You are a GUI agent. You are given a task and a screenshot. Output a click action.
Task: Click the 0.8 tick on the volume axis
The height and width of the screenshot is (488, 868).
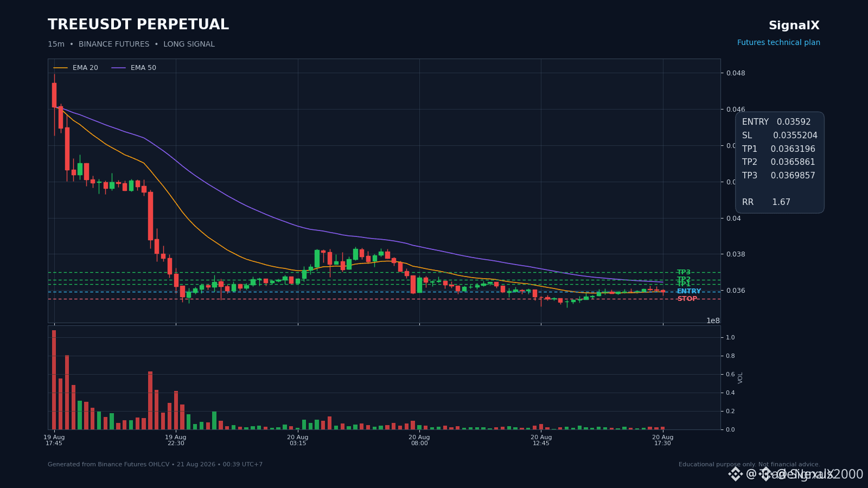click(x=730, y=356)
